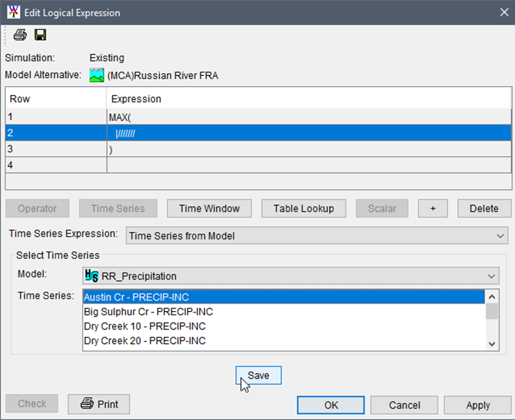Click the Time Window button
The height and width of the screenshot is (420, 515).
(211, 208)
